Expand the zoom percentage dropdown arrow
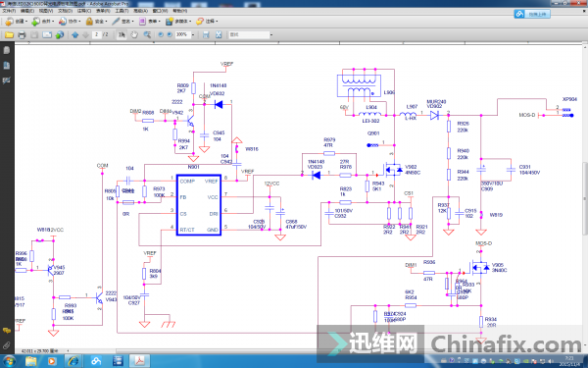This screenshot has height=368, width=588. (x=193, y=34)
